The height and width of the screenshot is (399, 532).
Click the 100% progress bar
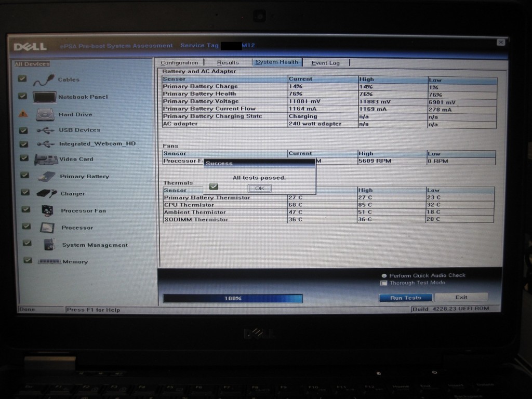(233, 299)
